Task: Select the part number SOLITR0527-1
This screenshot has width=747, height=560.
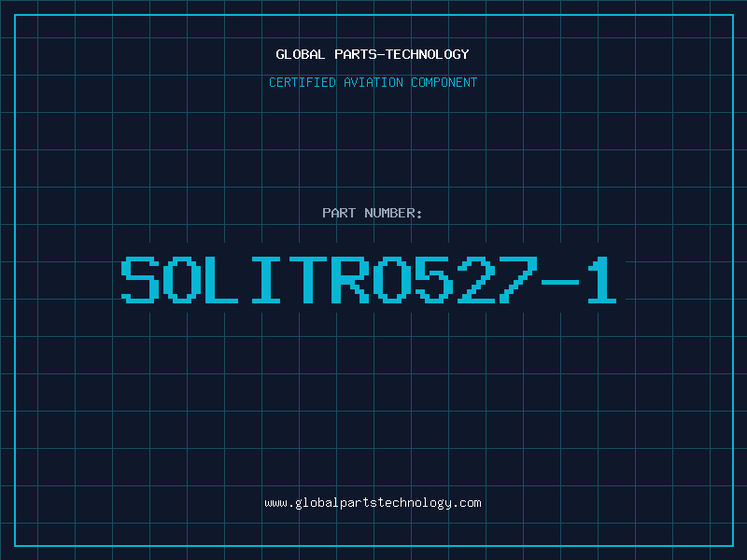Action: [369, 280]
